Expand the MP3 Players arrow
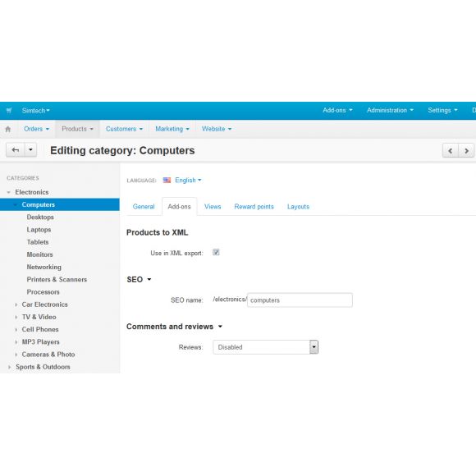 coord(16,342)
